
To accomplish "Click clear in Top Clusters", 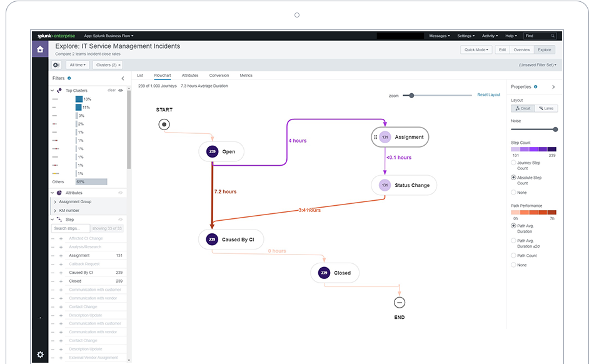I will pos(111,90).
